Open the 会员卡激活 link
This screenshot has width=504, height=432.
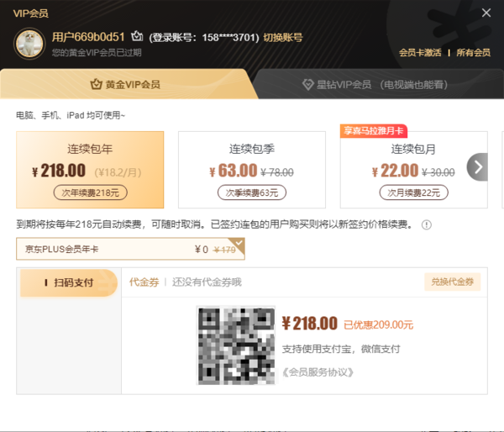(420, 53)
